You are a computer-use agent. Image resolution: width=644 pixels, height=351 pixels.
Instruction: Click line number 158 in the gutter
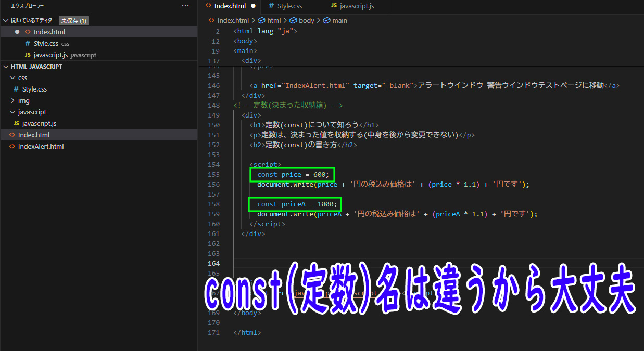tap(213, 204)
